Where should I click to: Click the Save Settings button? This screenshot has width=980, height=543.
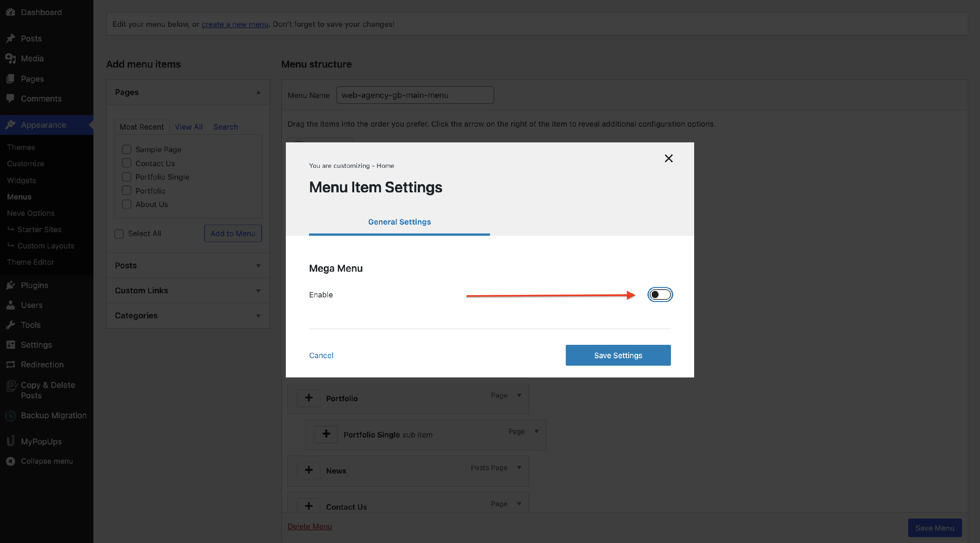click(x=618, y=355)
